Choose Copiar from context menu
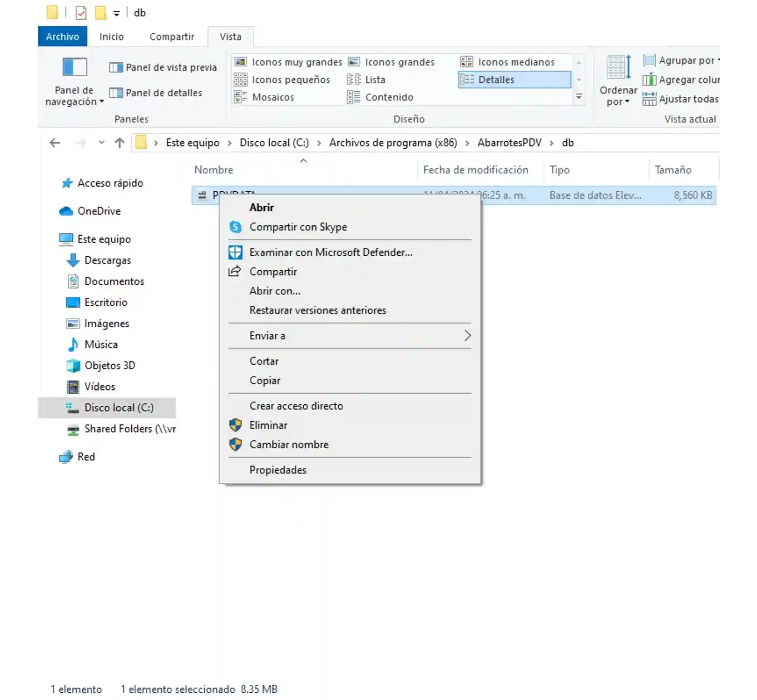 coord(350,381)
